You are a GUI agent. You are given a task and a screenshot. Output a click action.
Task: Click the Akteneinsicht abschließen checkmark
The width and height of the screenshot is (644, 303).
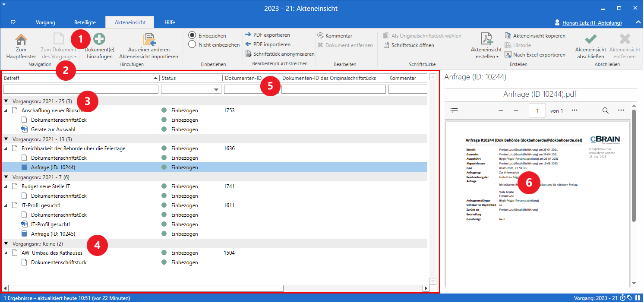coord(590,39)
